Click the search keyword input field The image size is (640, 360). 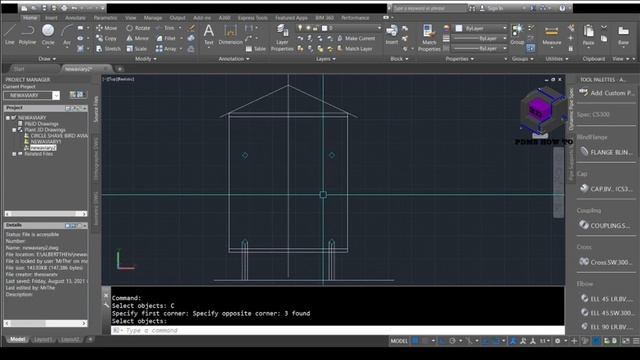coord(429,8)
